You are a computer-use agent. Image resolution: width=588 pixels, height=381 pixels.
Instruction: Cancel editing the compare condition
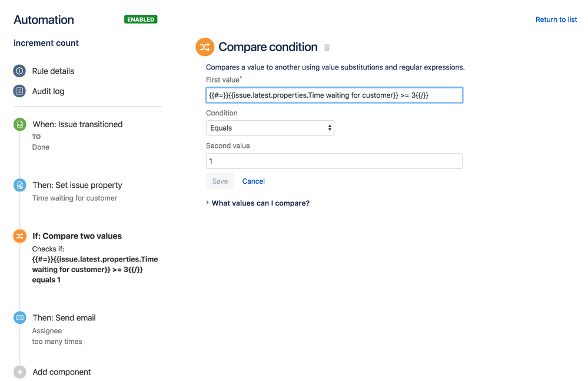pyautogui.click(x=254, y=181)
